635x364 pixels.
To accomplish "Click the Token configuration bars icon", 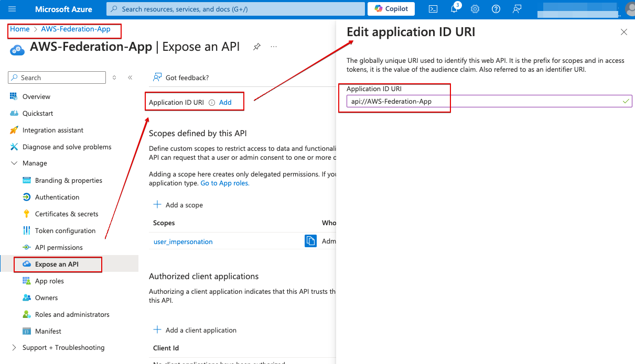I will (27, 230).
